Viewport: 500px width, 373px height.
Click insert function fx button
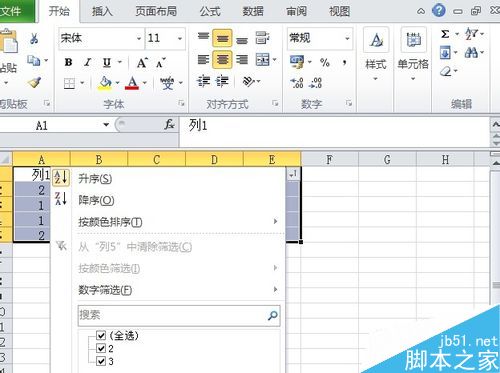[x=169, y=125]
